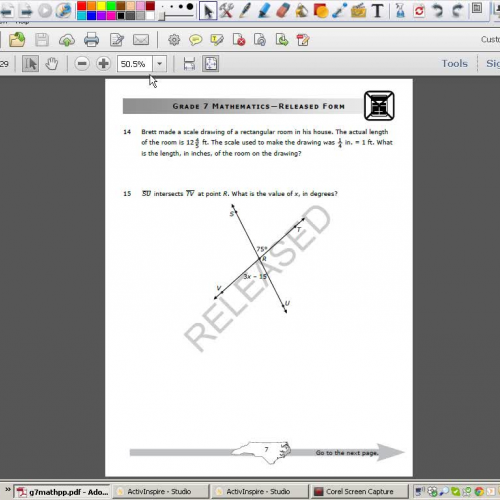The width and height of the screenshot is (500, 500).
Task: Pick the blue color swatch
Action: point(91,15)
